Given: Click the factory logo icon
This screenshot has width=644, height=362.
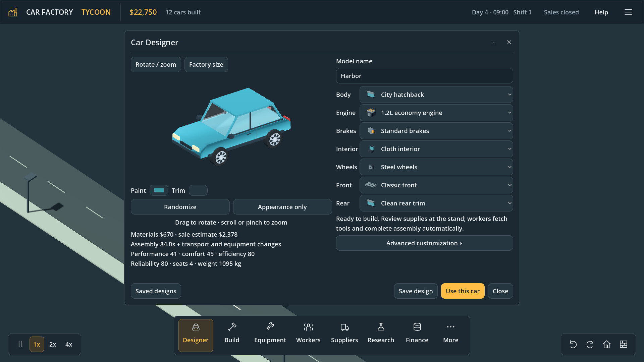Looking at the screenshot, I should pyautogui.click(x=13, y=12).
